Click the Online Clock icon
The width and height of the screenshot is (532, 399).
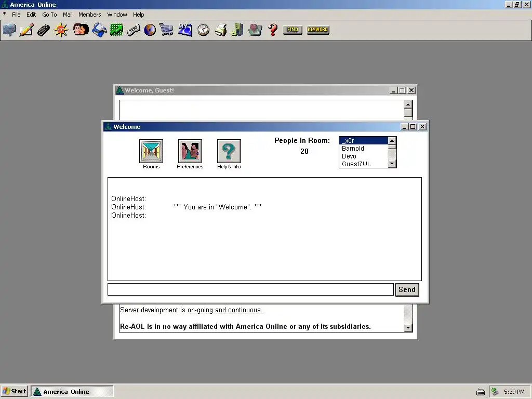click(203, 30)
